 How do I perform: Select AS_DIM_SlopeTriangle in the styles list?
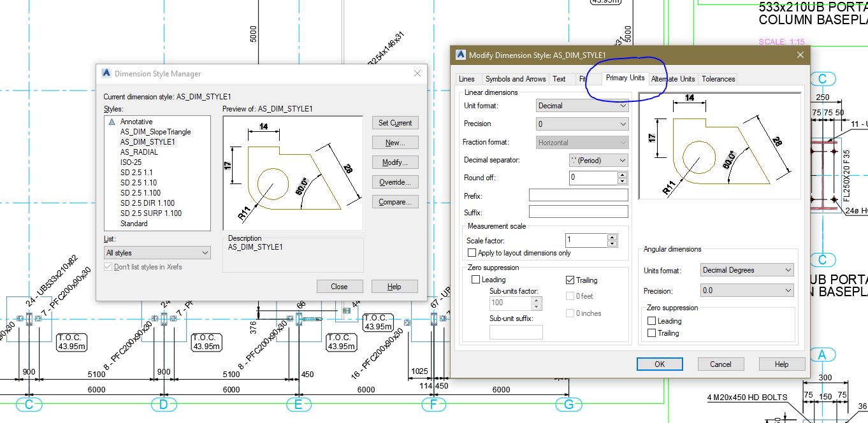[x=156, y=132]
